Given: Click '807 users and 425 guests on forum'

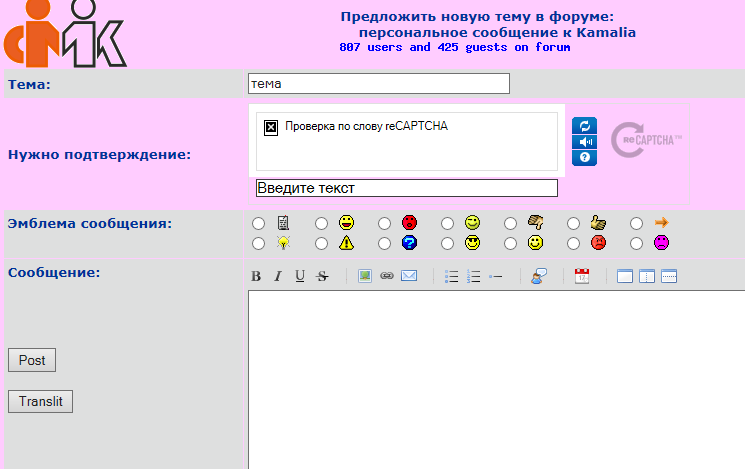Looking at the screenshot, I should coord(455,48).
